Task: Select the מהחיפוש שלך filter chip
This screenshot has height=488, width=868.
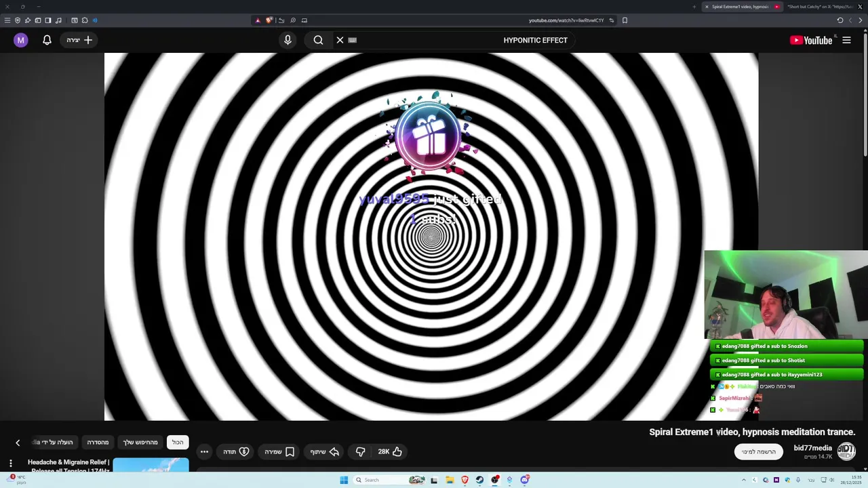Action: coord(140,442)
